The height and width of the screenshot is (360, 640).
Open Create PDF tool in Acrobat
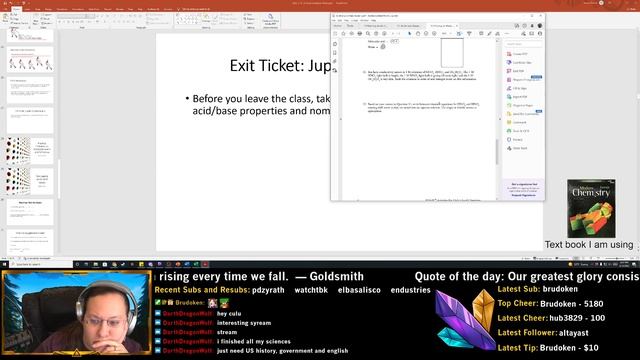(x=517, y=54)
